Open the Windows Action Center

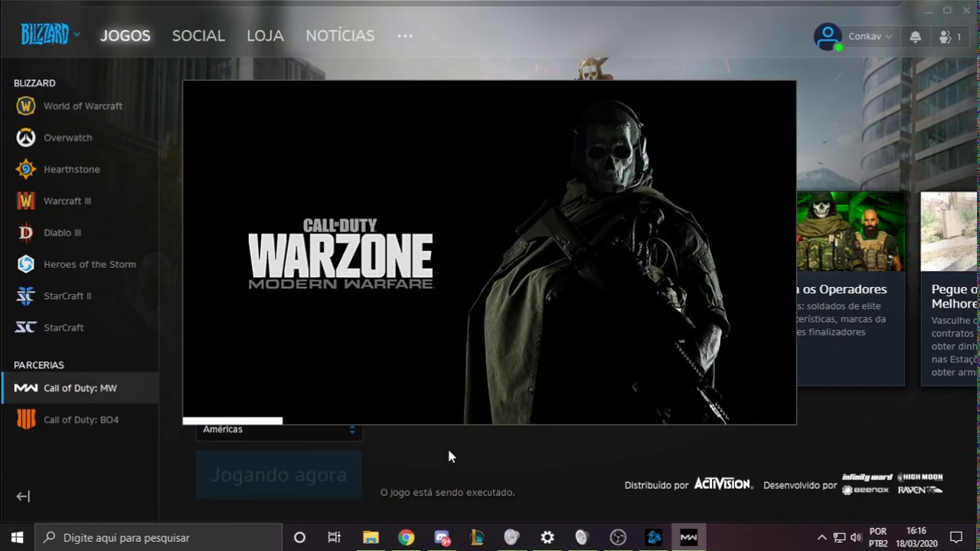(955, 537)
